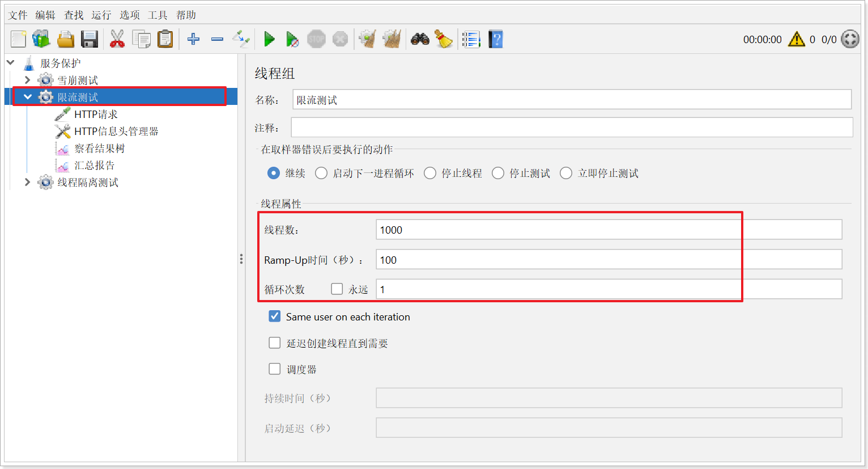Click the Ramp-Up时间 field showing 100
Screen dimensions: 868x469
coord(609,259)
